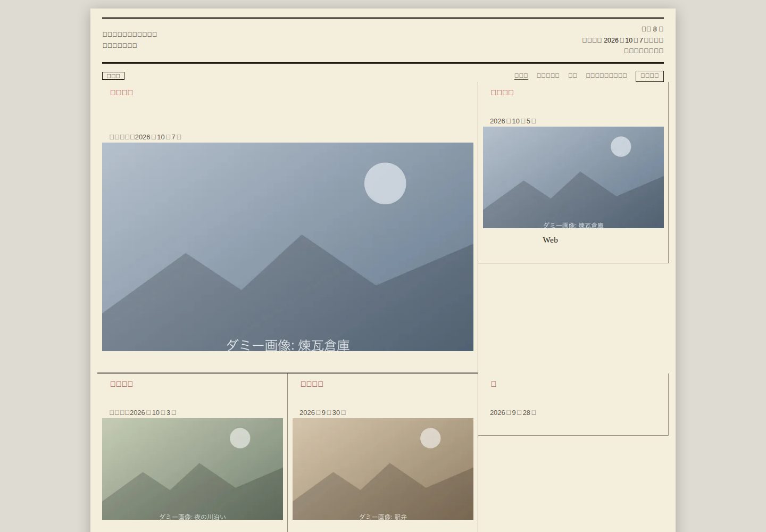Viewport: 766px width, 532px height.
Task: Click the article date line containing 2026 10 3
Action: click(x=143, y=412)
